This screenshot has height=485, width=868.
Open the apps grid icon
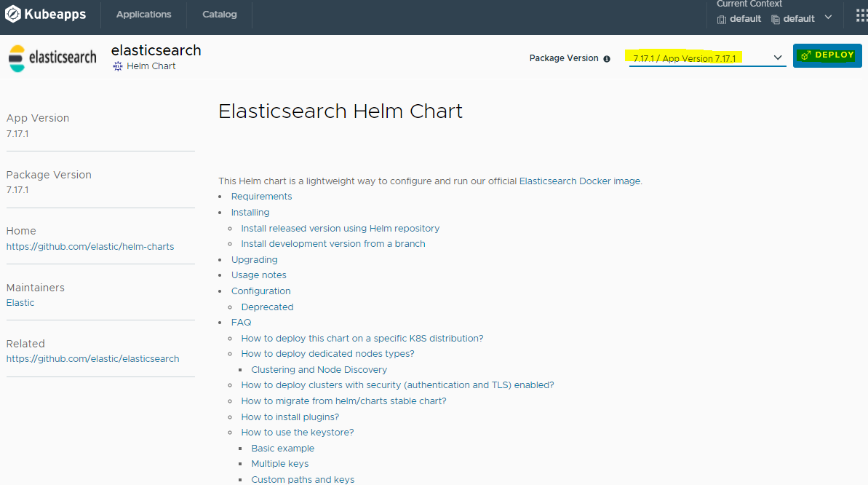(x=862, y=15)
